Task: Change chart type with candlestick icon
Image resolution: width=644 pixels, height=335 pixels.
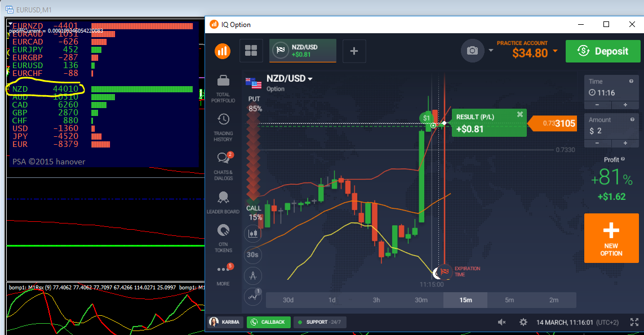Action: (x=253, y=234)
